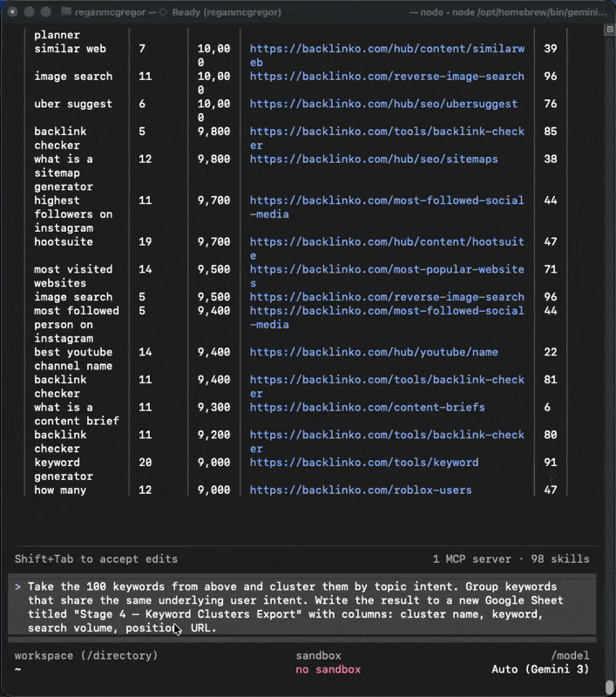This screenshot has width=616, height=697.
Task: Open the content-briefs URL
Action: pos(367,407)
